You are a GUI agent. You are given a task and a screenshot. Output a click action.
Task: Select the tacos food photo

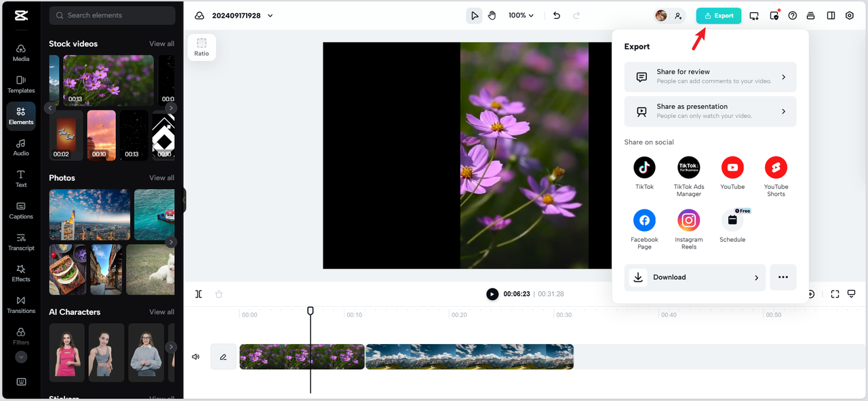68,269
